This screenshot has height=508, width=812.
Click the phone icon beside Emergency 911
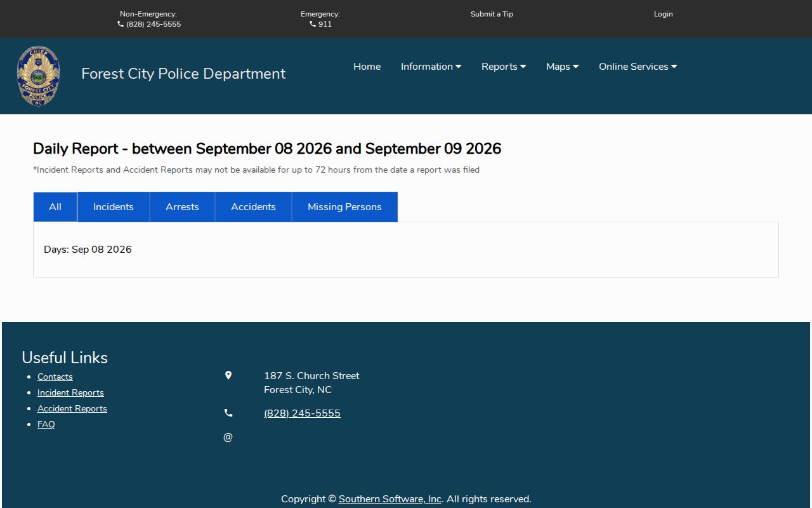313,24
